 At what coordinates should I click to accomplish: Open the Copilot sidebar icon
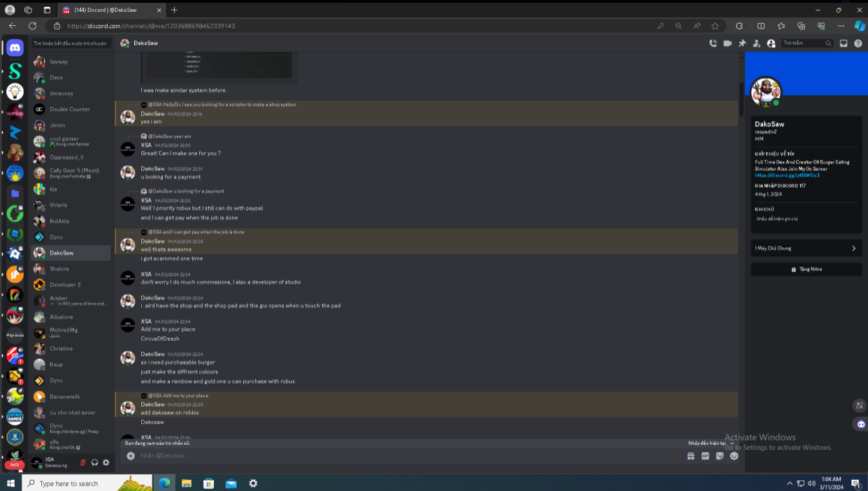(860, 26)
